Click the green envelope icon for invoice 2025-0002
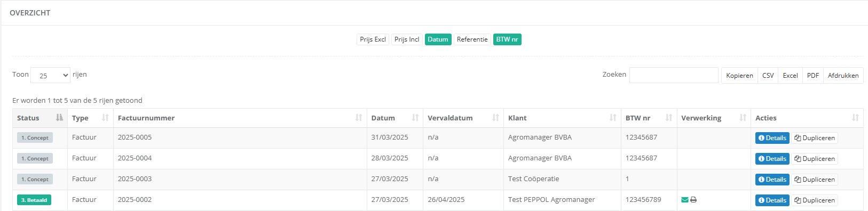Viewport: 868px width, 211px height. [685, 200]
